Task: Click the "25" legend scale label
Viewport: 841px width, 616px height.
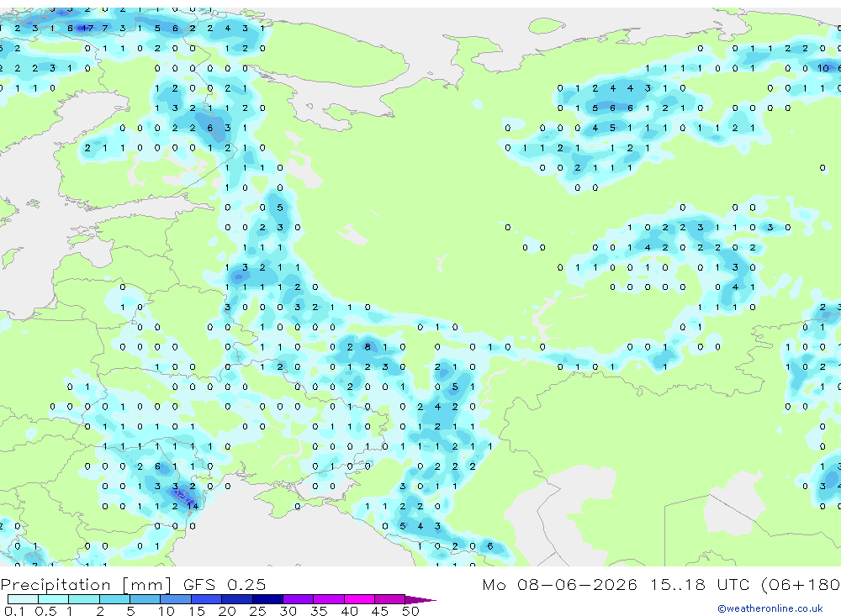Action: pyautogui.click(x=258, y=611)
